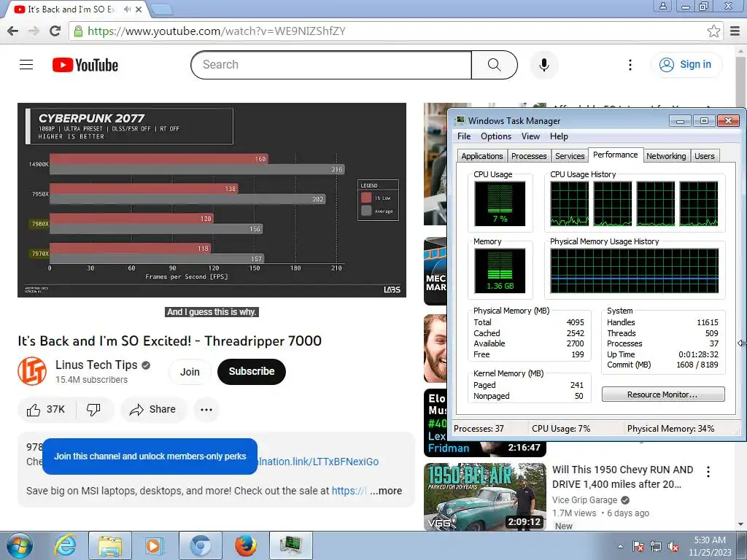This screenshot has height=560, width=747.
Task: Click the 'Physical Memory: 34%' status entry
Action: [x=670, y=429]
